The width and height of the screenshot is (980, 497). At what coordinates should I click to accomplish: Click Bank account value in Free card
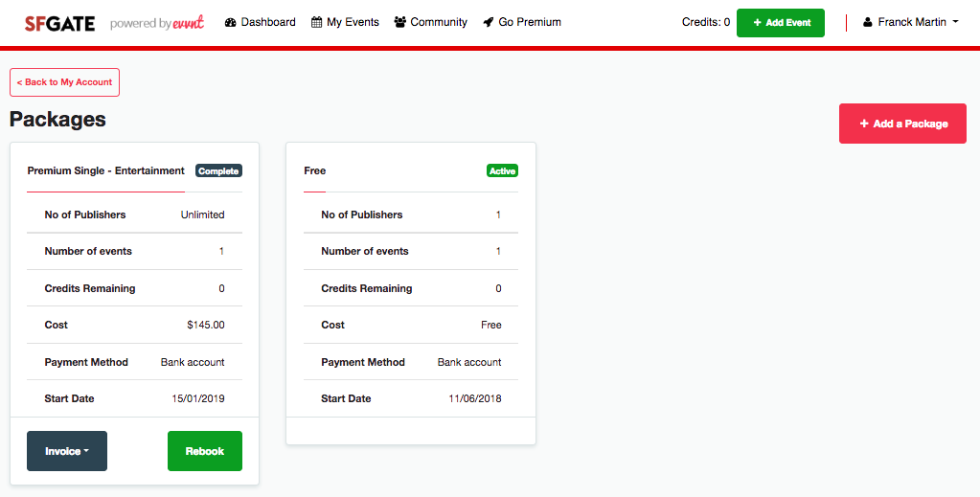pos(469,362)
